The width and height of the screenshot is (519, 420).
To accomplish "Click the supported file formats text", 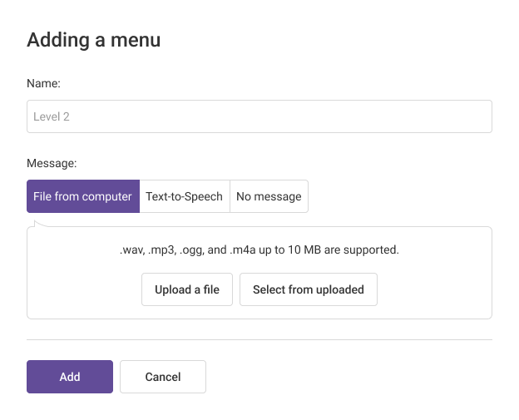I will point(259,250).
